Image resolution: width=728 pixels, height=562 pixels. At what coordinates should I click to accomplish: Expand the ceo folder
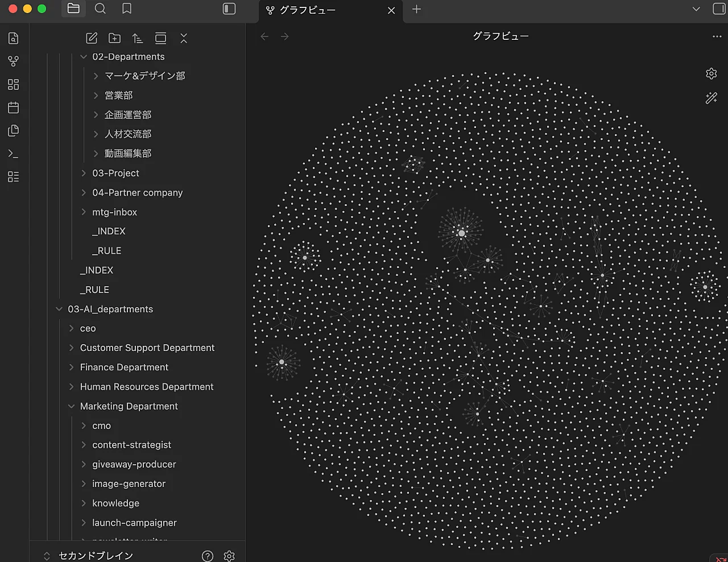click(71, 328)
